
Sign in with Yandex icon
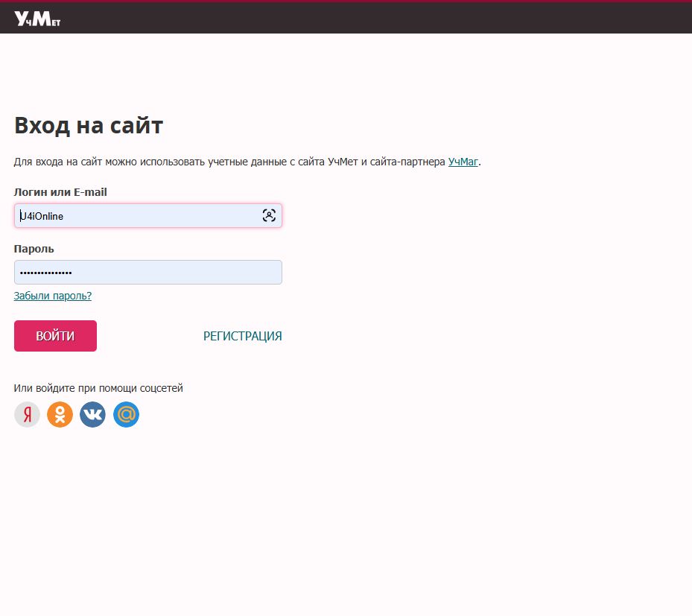27,414
